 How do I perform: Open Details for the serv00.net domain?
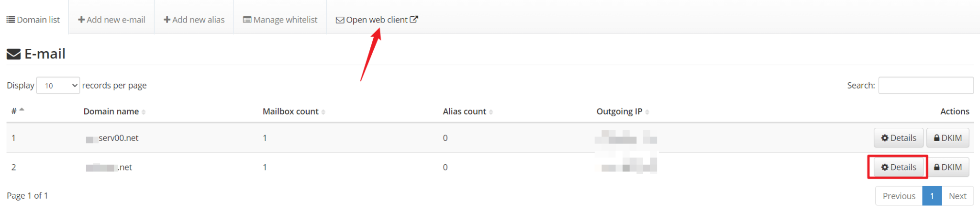[x=898, y=138]
